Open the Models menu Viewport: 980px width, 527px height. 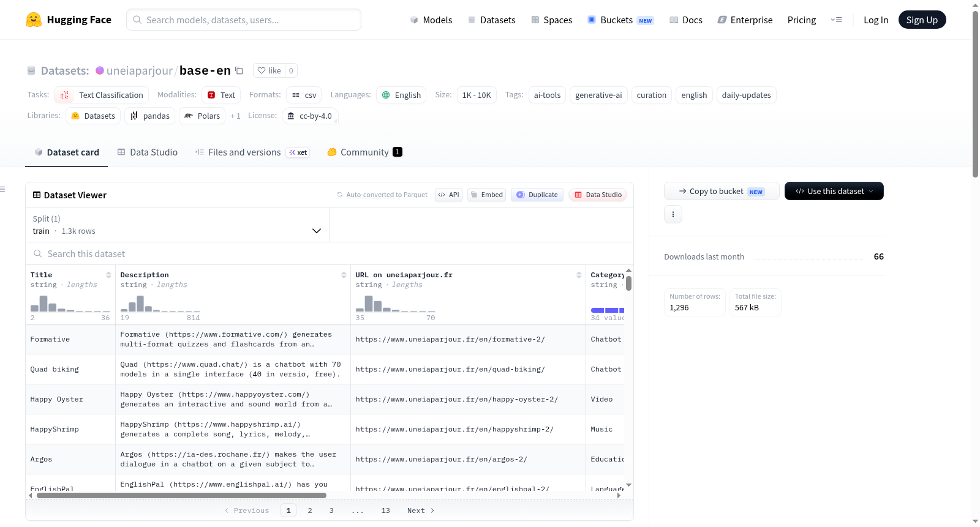(431, 20)
